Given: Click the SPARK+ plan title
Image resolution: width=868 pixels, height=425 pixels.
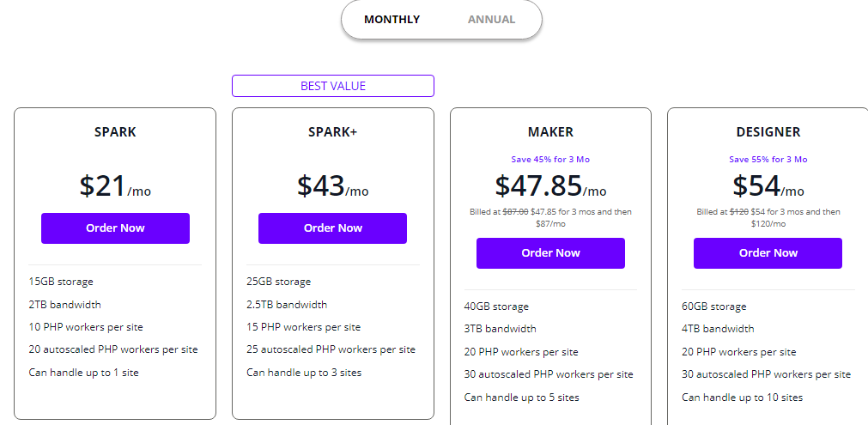Looking at the screenshot, I should [332, 132].
